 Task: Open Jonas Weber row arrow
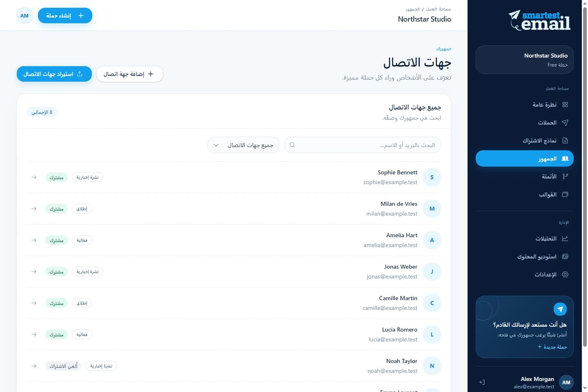pyautogui.click(x=34, y=272)
